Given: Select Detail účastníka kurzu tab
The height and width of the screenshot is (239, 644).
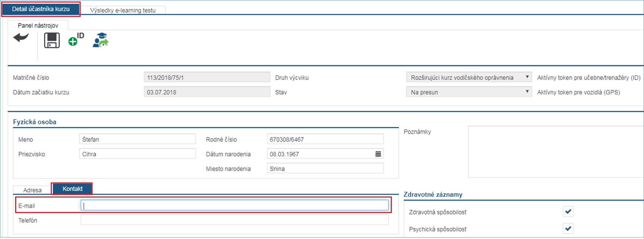Looking at the screenshot, I should coord(41,9).
